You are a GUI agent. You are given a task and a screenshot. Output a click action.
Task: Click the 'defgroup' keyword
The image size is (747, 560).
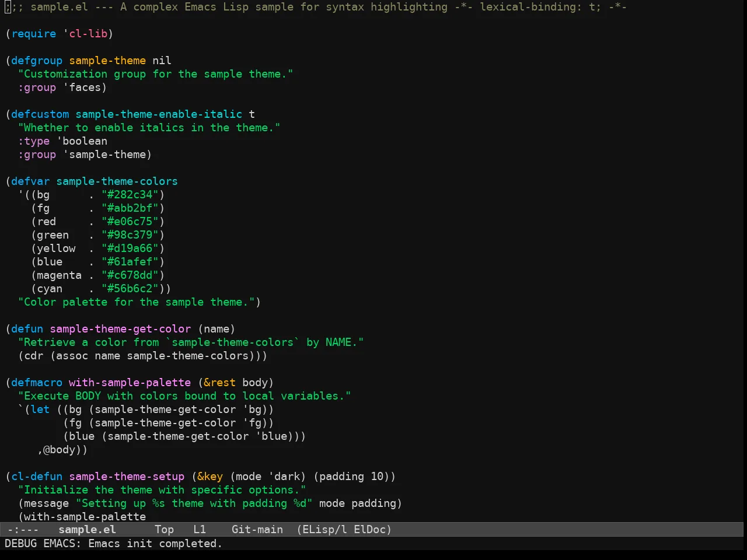point(37,61)
